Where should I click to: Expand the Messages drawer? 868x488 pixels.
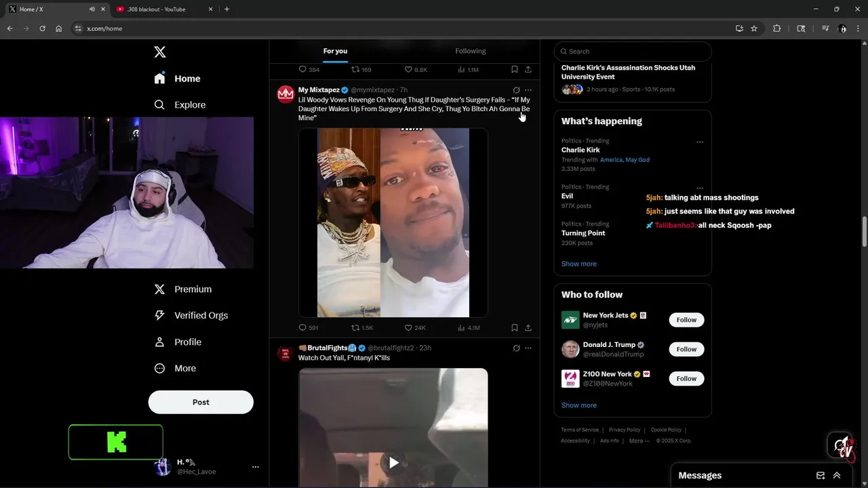pos(837,476)
